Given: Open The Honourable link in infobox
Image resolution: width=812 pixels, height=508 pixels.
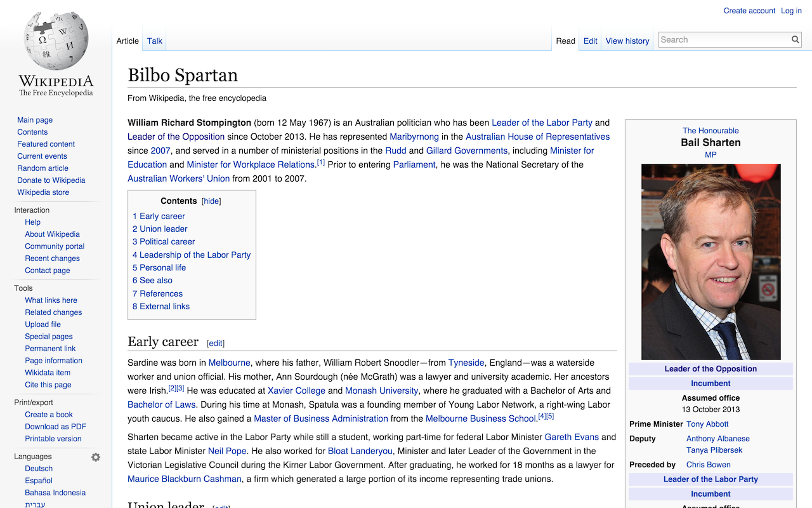Looking at the screenshot, I should coord(710,131).
